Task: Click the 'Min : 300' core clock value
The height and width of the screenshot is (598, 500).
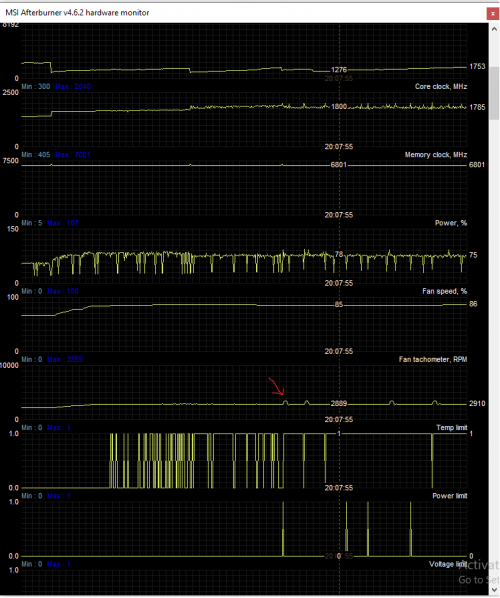Action: 35,87
